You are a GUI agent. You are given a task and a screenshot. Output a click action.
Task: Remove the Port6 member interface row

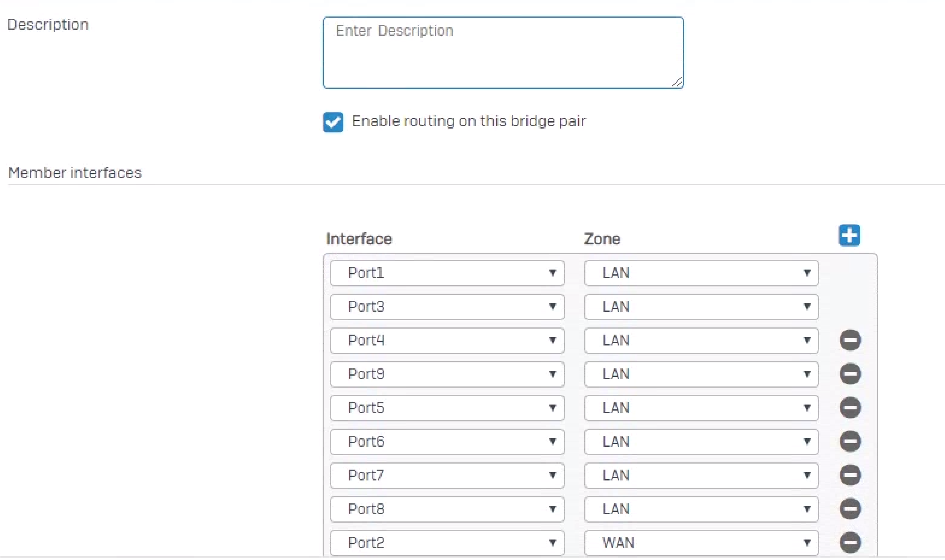pyautogui.click(x=850, y=441)
